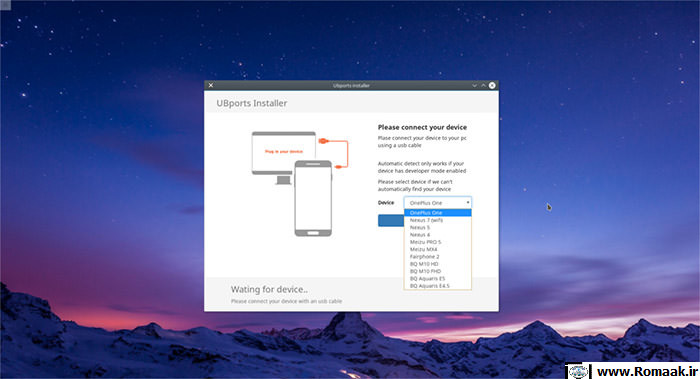
Task: Click the plug-in-your-device illustration
Action: 300,183
